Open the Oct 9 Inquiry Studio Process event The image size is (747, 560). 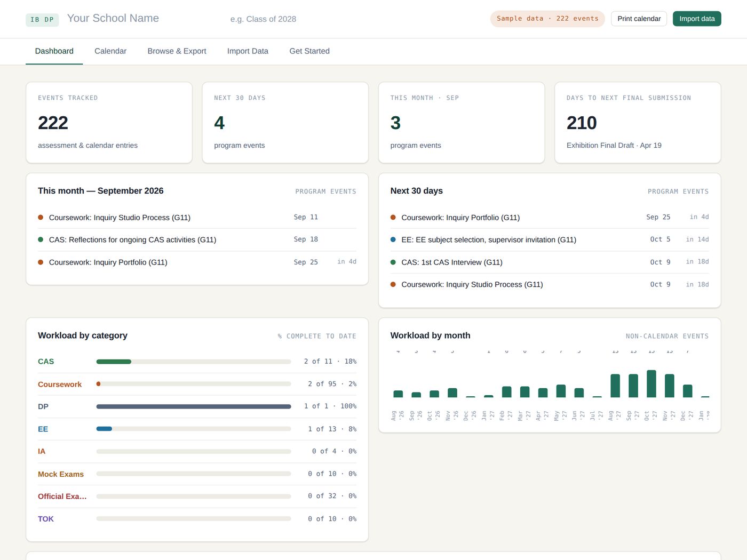pyautogui.click(x=550, y=285)
